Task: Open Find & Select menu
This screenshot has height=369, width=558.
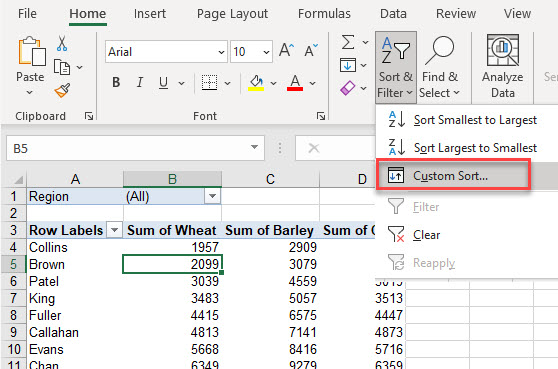Action: 439,68
